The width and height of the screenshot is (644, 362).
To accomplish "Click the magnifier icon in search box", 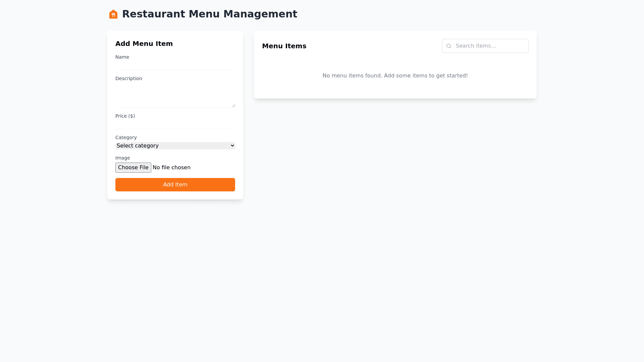I will tap(449, 46).
